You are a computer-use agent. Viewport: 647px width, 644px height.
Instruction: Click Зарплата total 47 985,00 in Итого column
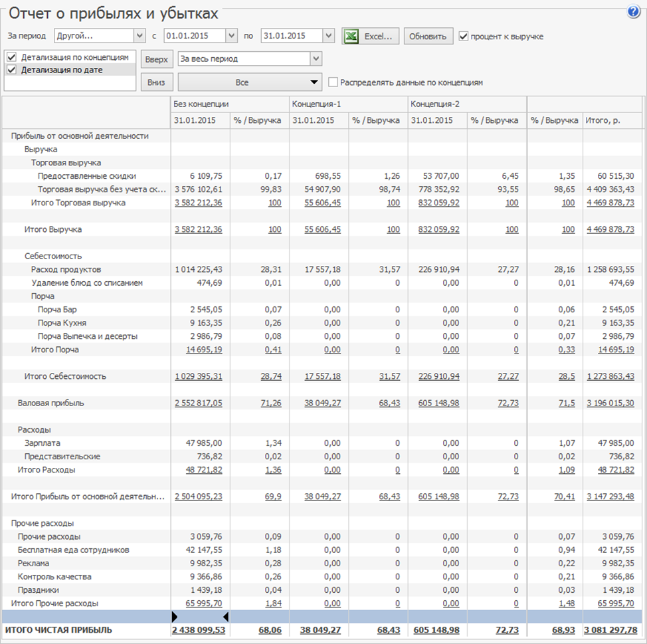[616, 443]
